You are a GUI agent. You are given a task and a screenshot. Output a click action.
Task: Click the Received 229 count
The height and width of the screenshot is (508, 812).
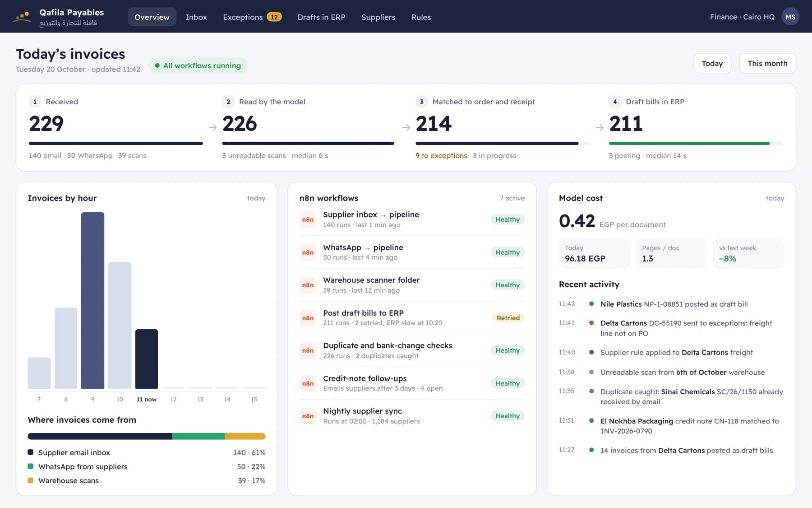(46, 124)
